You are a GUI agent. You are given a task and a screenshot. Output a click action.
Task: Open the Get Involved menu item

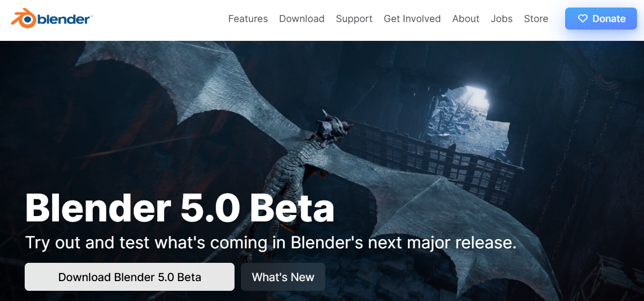[x=412, y=19]
